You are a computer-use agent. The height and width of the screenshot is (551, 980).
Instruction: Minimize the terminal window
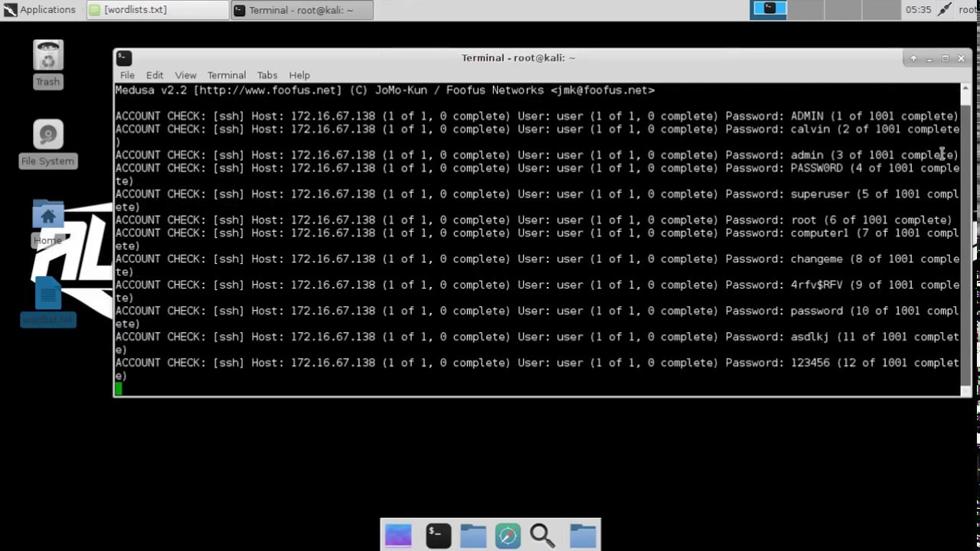pyautogui.click(x=929, y=58)
